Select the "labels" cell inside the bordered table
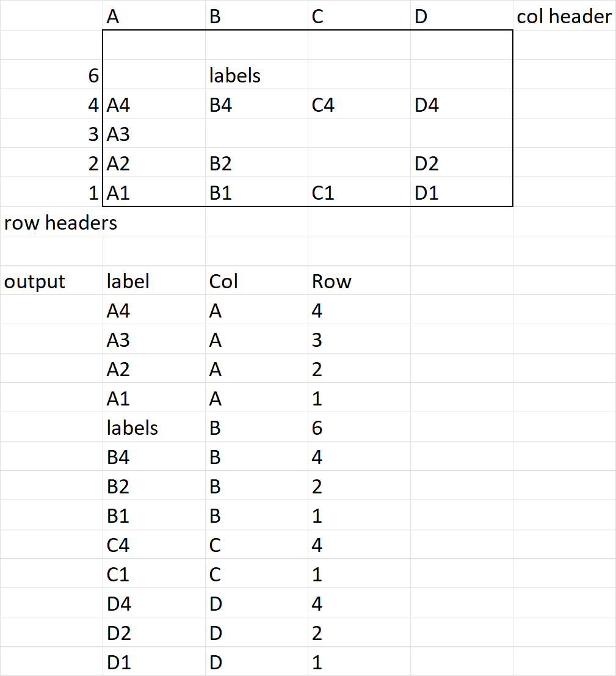Screen dimensions: 616x676 pos(235,76)
